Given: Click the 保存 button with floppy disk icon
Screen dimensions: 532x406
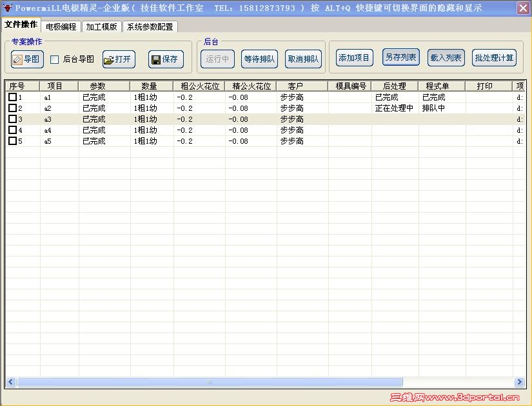Looking at the screenshot, I should coord(166,59).
